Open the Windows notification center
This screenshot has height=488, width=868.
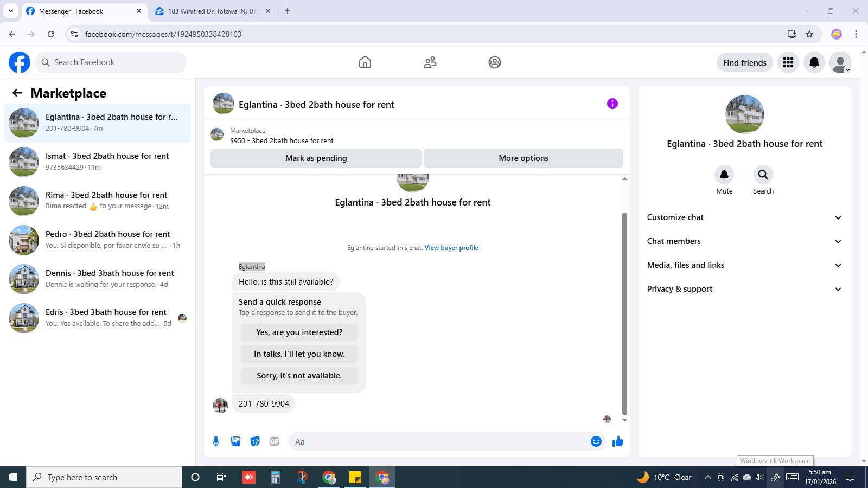click(x=850, y=477)
